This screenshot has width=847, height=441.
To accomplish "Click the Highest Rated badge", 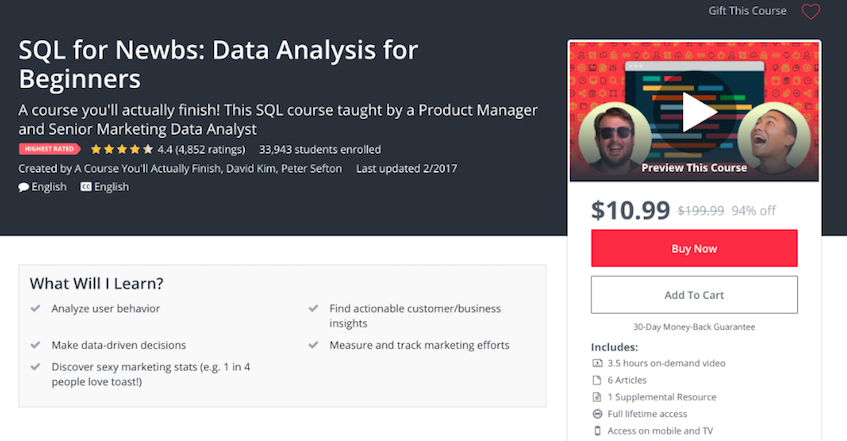I will 50,150.
